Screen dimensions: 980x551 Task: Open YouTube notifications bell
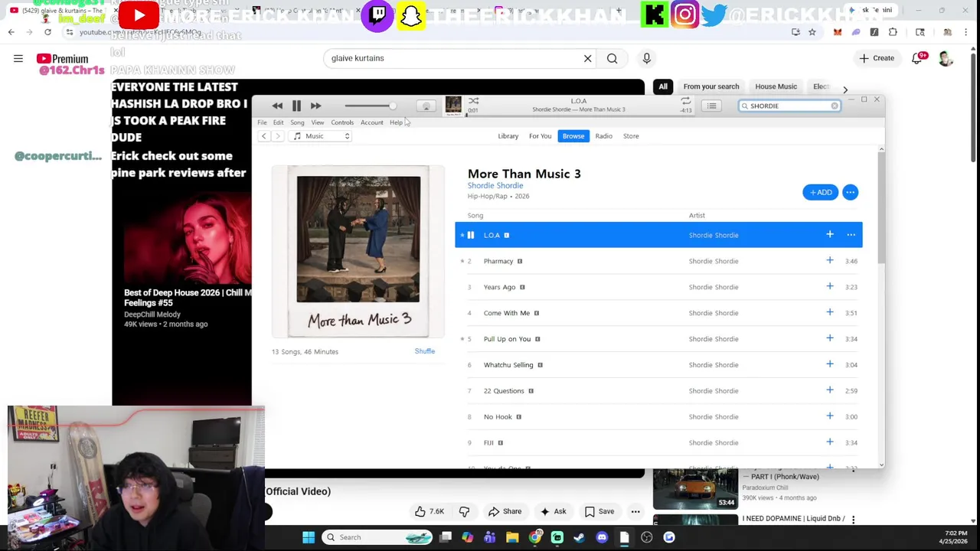[x=917, y=58]
